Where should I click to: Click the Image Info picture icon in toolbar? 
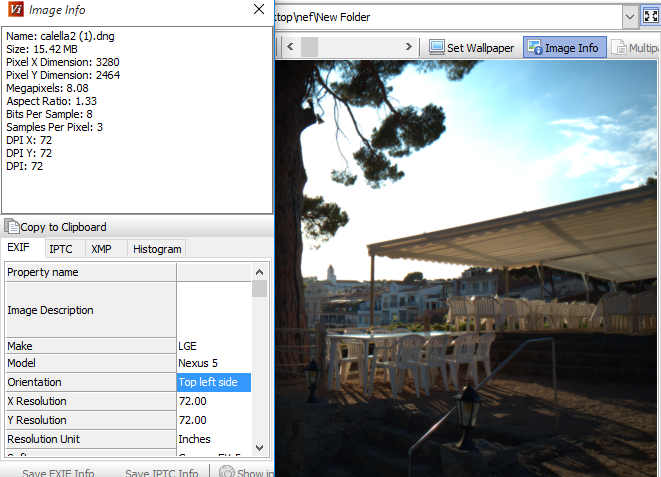pos(535,47)
